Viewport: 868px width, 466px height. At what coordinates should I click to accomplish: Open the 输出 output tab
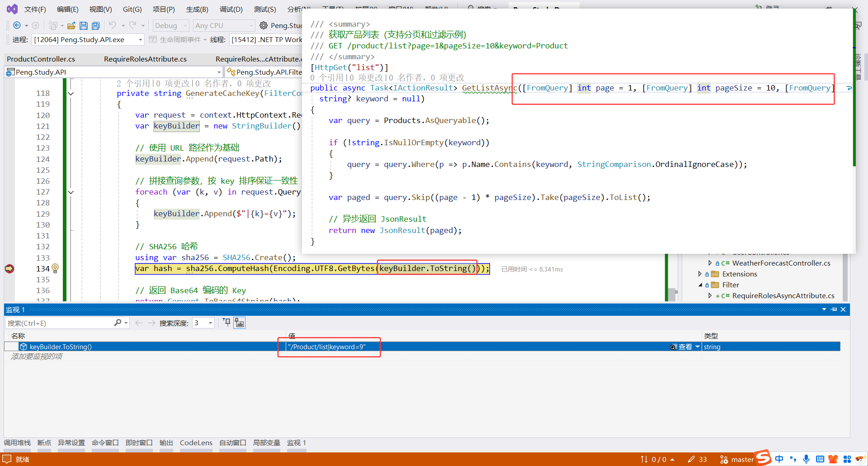click(166, 442)
